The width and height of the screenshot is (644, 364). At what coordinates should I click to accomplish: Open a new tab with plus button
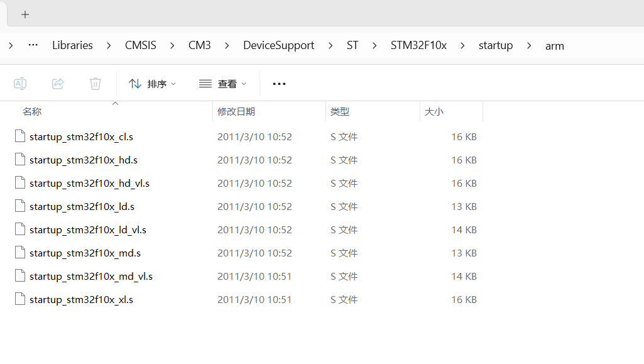pyautogui.click(x=25, y=15)
